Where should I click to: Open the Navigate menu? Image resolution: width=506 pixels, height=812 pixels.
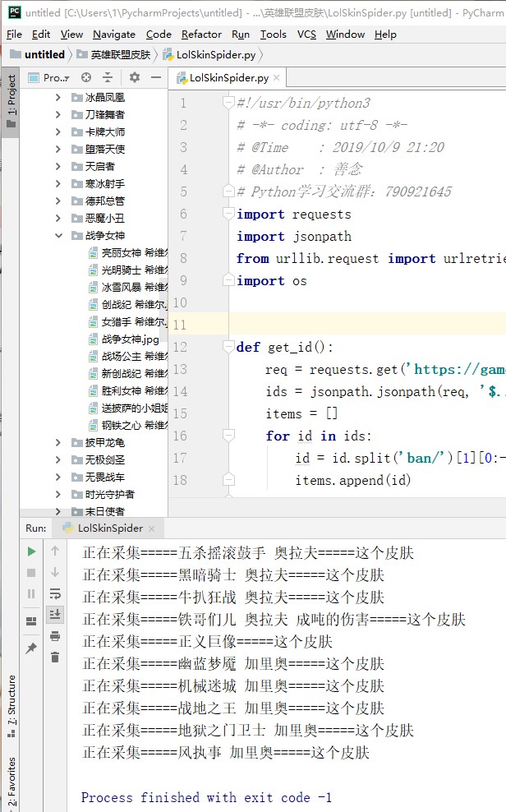(114, 35)
